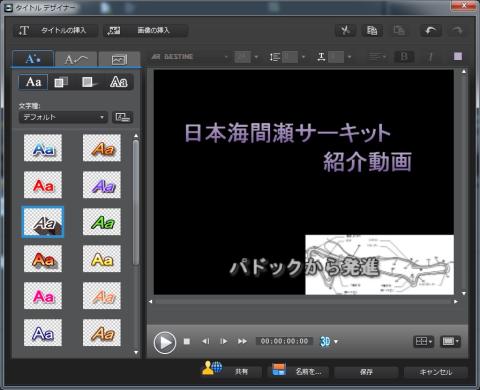Click the preset list scrollbar thumb
Viewport: 480px width, 390px height.
[x=136, y=203]
